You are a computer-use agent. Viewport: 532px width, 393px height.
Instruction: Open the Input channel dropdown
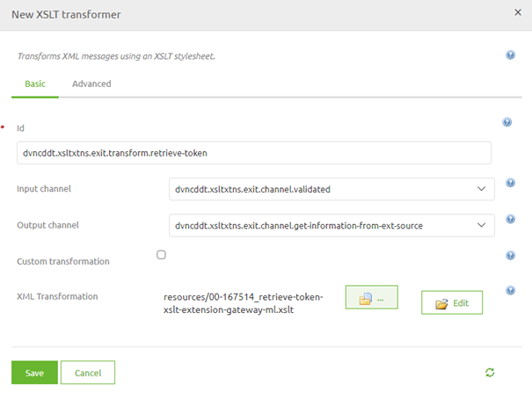coord(332,189)
